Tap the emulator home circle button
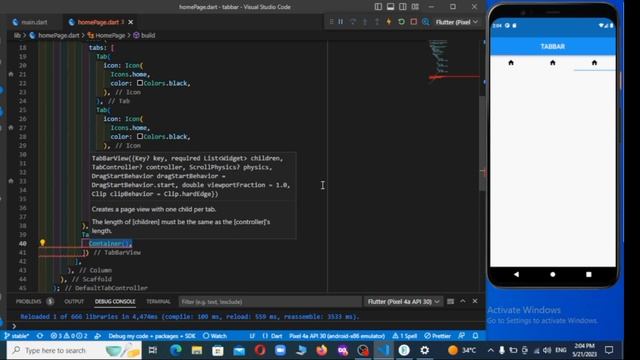Viewport: 640px width, 360px height. pyautogui.click(x=553, y=275)
